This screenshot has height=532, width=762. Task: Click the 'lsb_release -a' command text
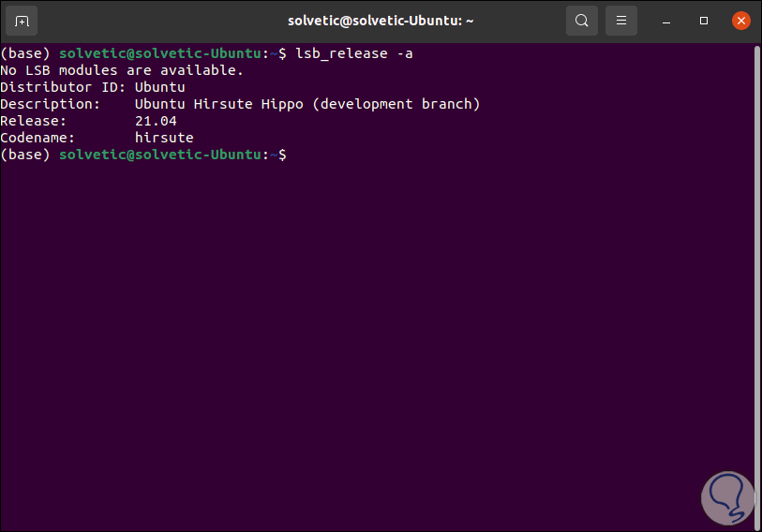(x=354, y=53)
